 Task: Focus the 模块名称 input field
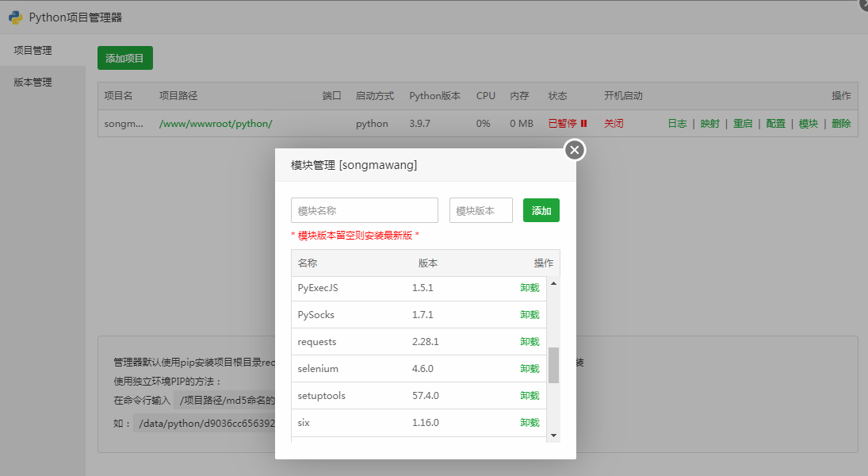[x=365, y=210]
